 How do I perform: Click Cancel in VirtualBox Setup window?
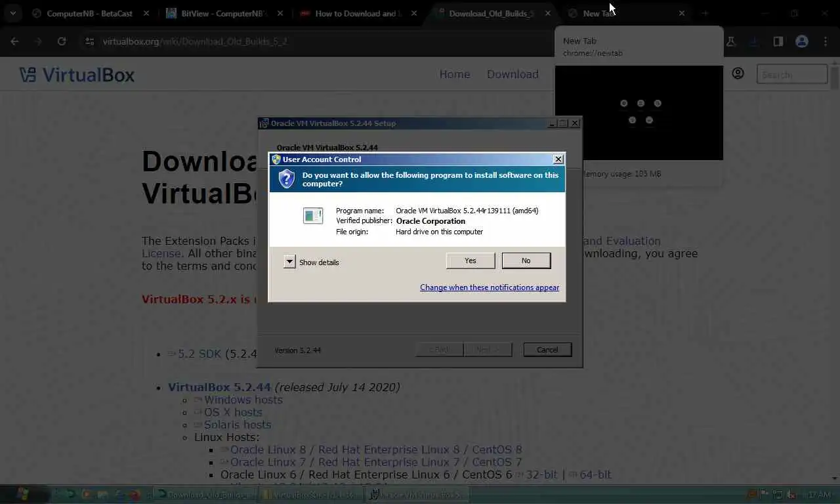[x=547, y=350]
